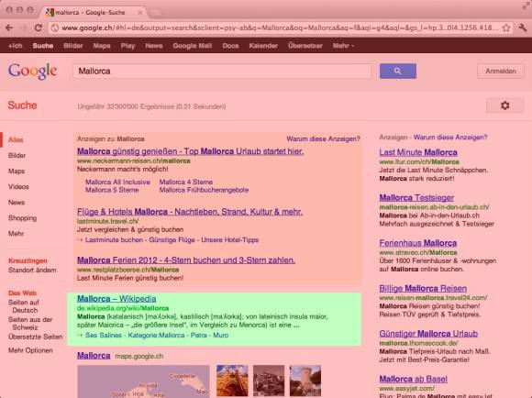This screenshot has width=532, height=398.
Task: Select Alles in the left sidebar
Action: click(x=16, y=139)
